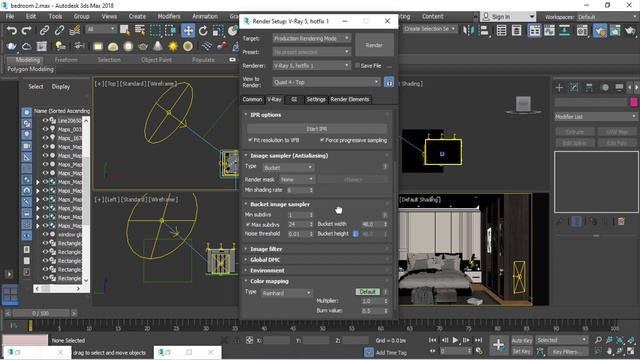Open the View to Render dropdown
The height and width of the screenshot is (360, 640).
point(327,82)
